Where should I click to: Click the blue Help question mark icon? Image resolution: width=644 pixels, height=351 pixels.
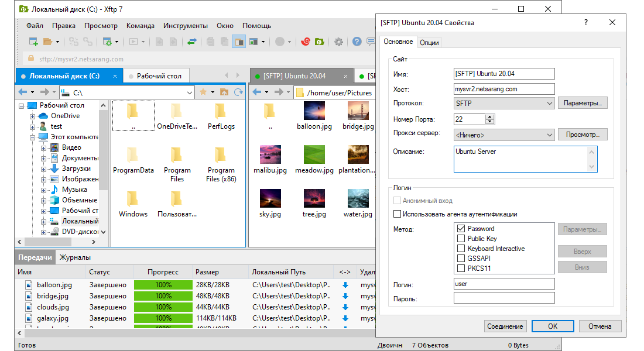[357, 42]
